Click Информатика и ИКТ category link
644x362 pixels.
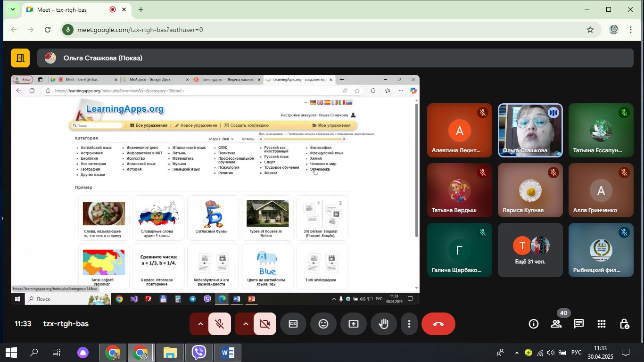(144, 153)
